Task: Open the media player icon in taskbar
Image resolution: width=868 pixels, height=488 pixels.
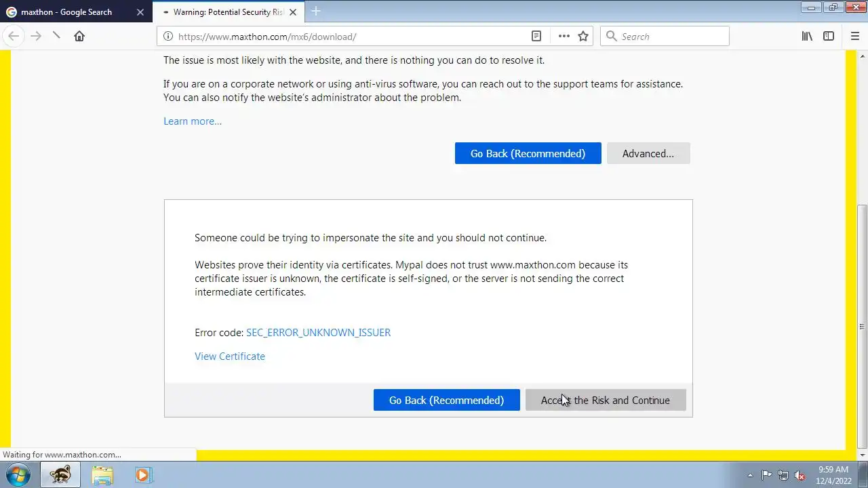Action: click(x=143, y=474)
